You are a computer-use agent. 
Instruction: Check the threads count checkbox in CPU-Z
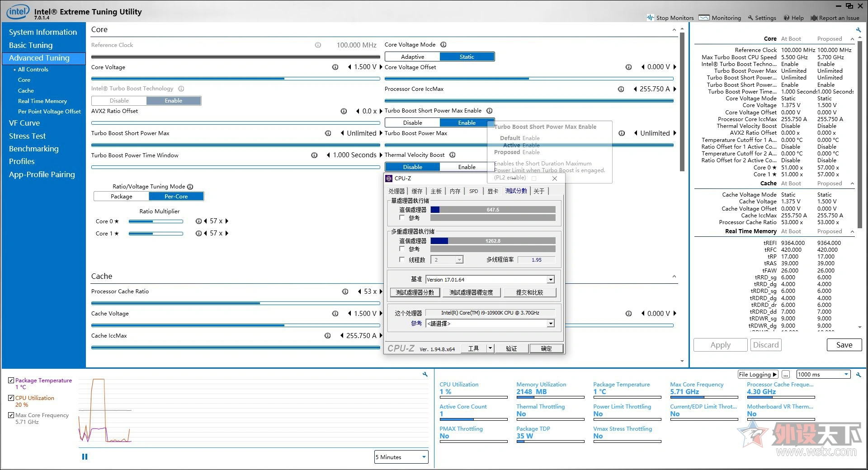(x=402, y=260)
